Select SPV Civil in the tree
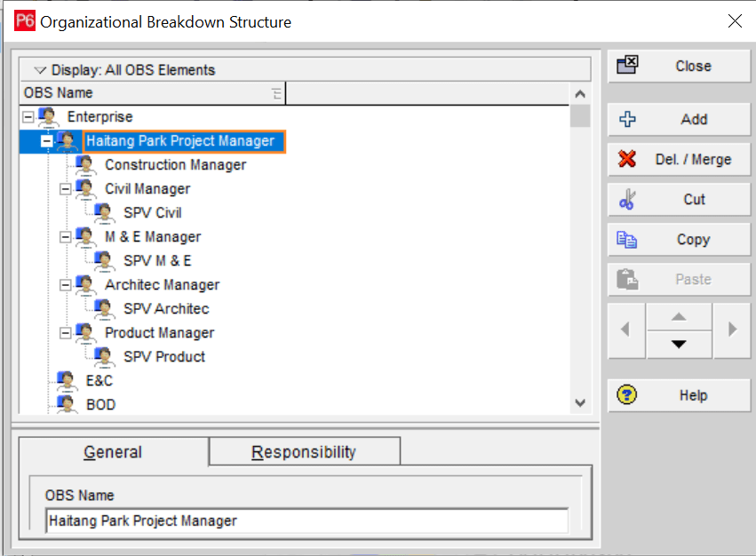The image size is (756, 556). [153, 212]
